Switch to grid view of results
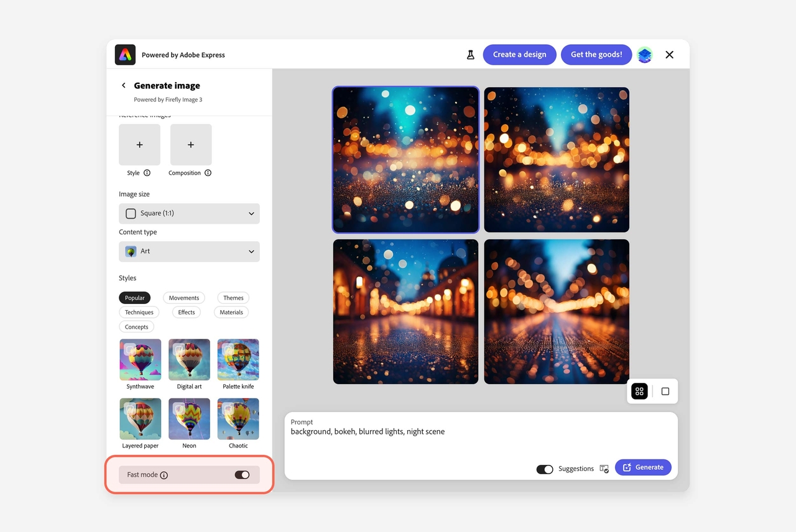Image resolution: width=796 pixels, height=532 pixels. (x=639, y=392)
